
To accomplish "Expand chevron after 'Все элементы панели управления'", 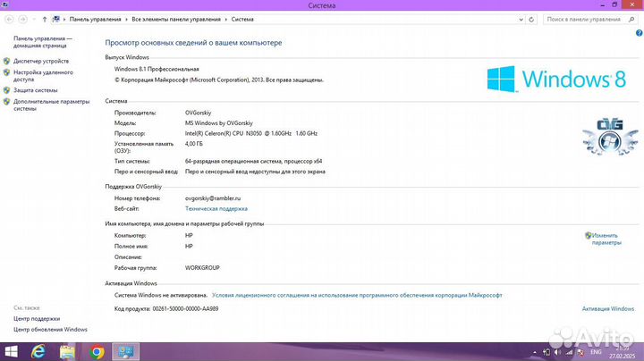I will click(226, 20).
